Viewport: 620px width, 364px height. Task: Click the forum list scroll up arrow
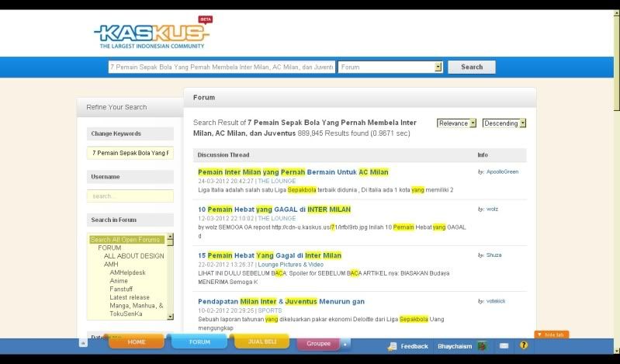[x=171, y=237]
